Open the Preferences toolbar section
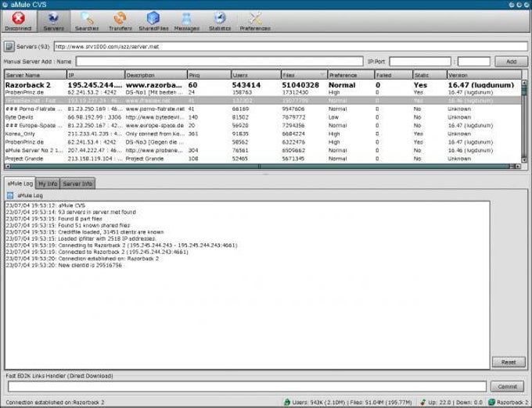532x408 pixels. pos(255,21)
